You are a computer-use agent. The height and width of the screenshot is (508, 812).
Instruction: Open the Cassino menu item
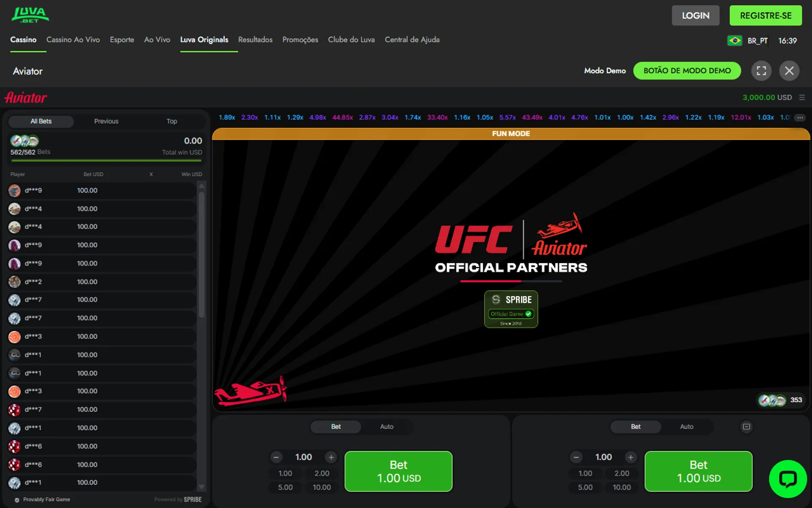pos(23,39)
